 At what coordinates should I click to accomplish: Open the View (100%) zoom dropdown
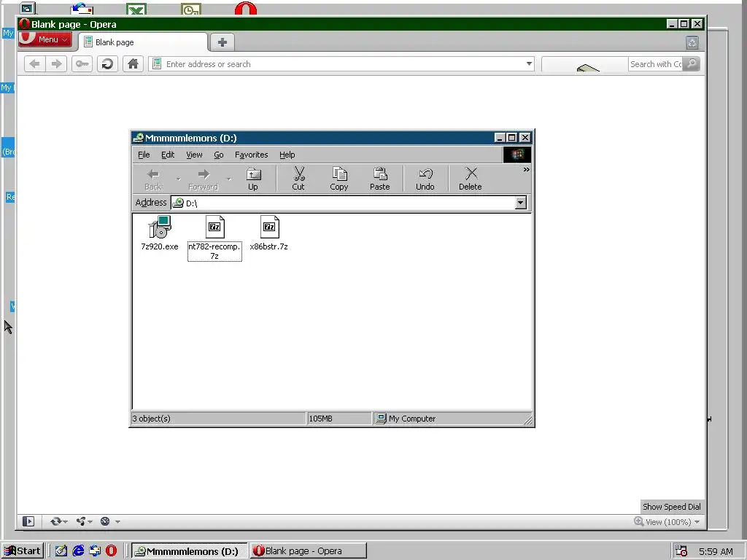pos(668,522)
